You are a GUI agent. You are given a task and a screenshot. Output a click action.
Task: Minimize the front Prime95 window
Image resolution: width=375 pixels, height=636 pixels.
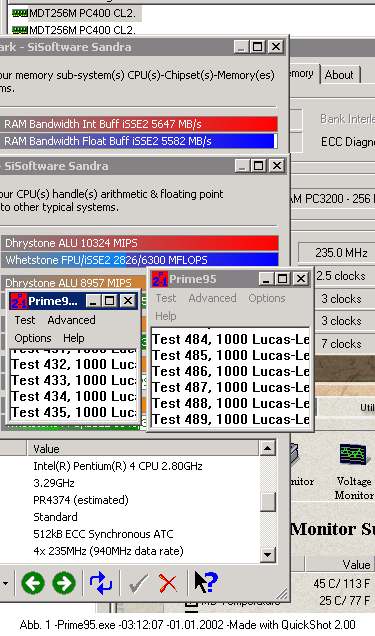click(266, 279)
